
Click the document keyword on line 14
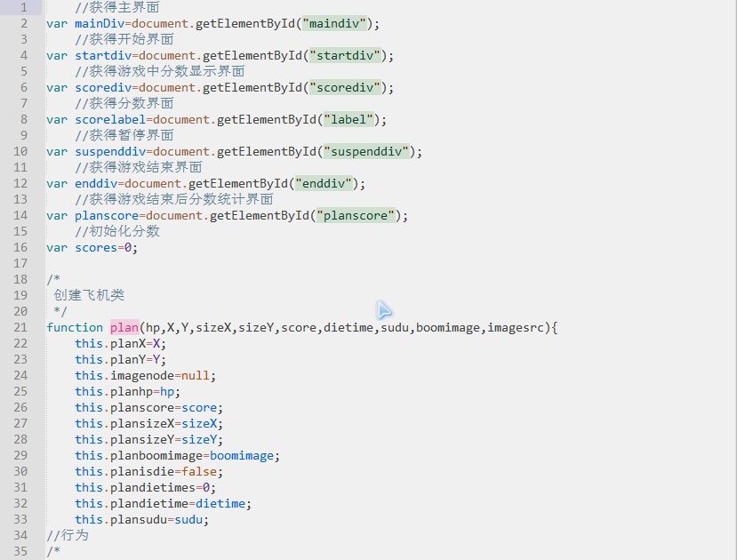tap(174, 215)
